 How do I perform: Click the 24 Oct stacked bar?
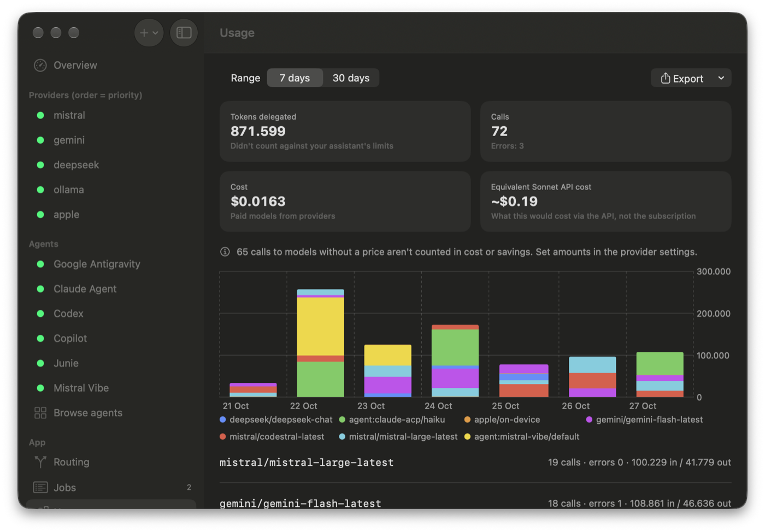455,361
